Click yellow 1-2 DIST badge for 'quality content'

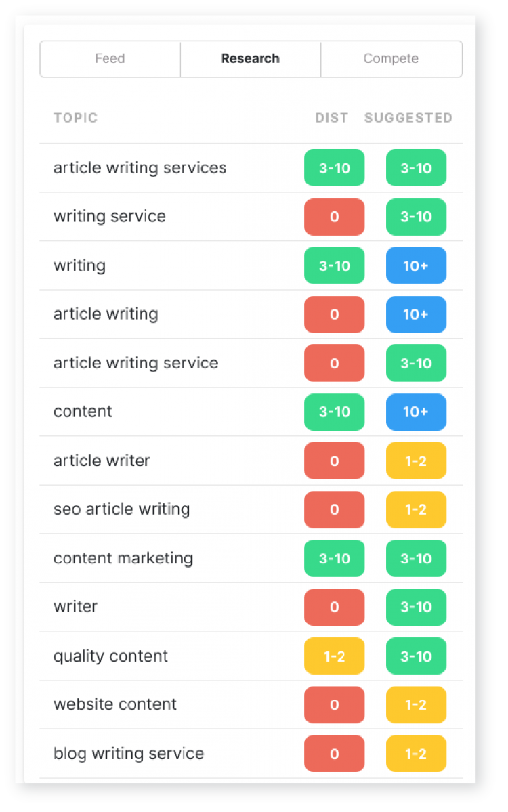334,656
